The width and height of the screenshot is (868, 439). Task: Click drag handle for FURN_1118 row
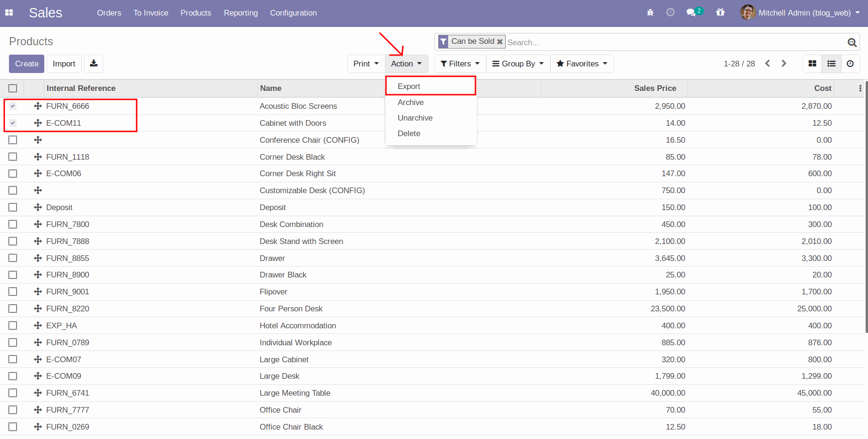(x=38, y=157)
